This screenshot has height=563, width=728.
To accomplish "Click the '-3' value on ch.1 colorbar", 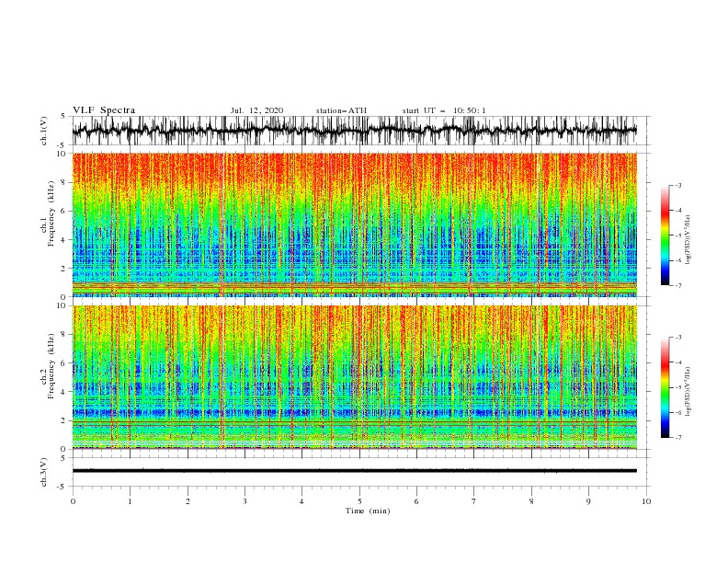I will 677,185.
